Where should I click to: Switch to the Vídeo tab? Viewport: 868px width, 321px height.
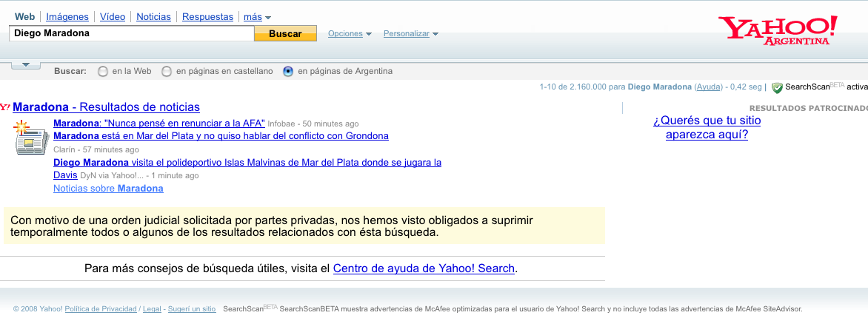click(x=113, y=17)
